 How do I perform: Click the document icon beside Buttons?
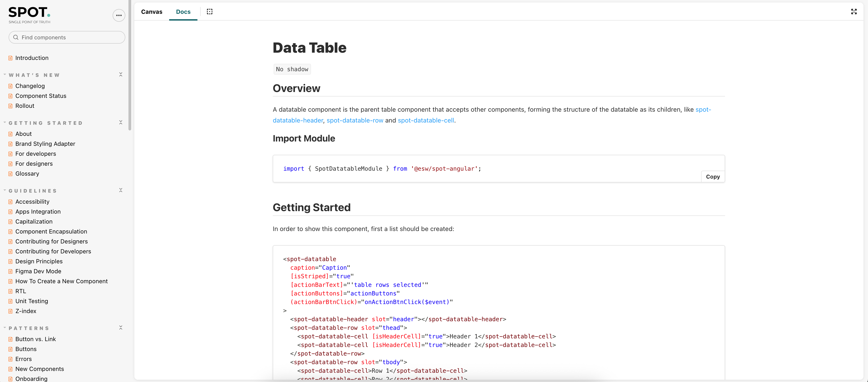(x=10, y=349)
